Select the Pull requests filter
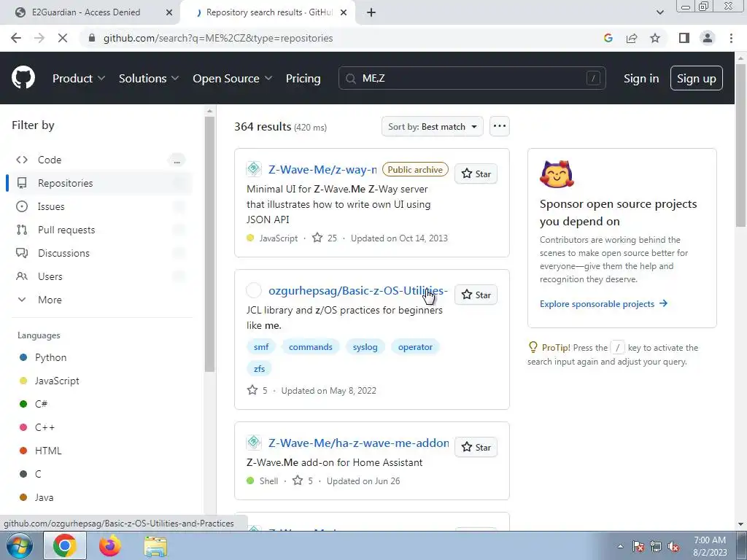 (x=100, y=230)
